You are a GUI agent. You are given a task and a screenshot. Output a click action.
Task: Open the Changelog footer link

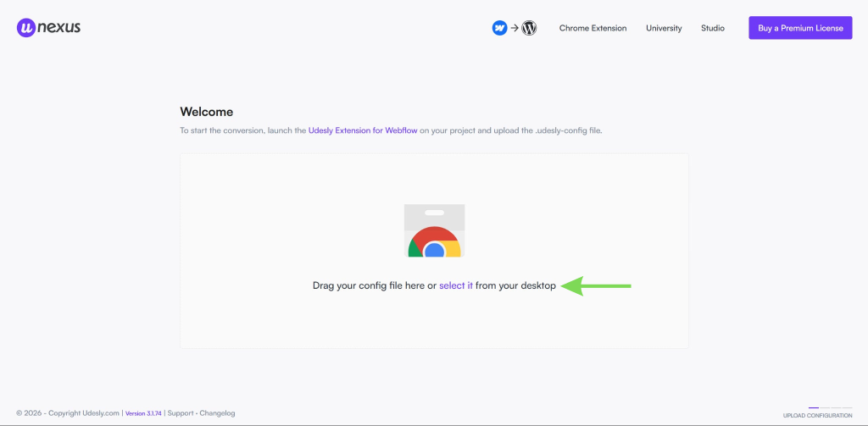click(218, 413)
